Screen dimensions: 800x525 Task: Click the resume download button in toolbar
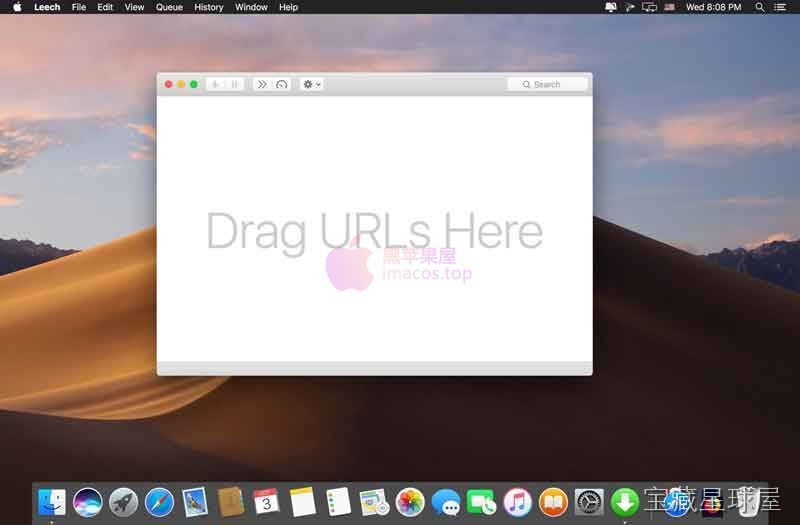point(215,84)
